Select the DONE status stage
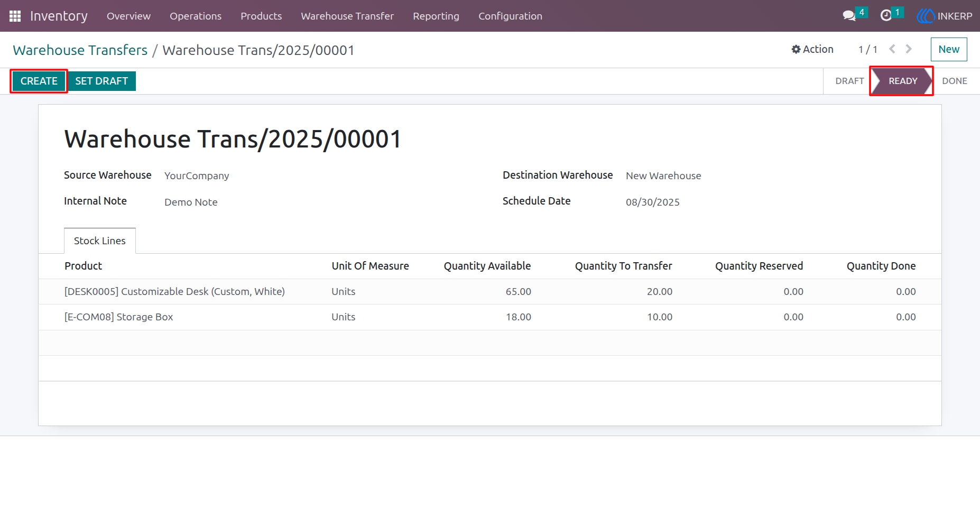 (955, 81)
